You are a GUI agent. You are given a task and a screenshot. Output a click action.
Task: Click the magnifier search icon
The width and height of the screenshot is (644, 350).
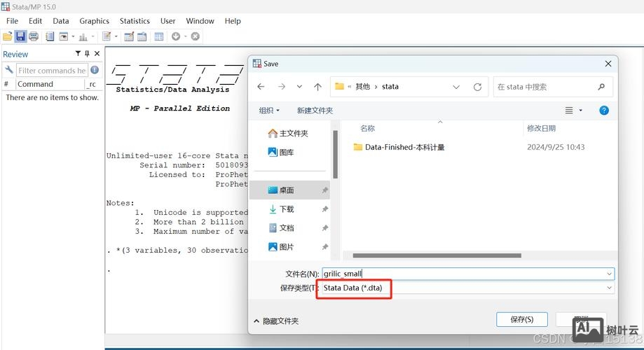601,87
